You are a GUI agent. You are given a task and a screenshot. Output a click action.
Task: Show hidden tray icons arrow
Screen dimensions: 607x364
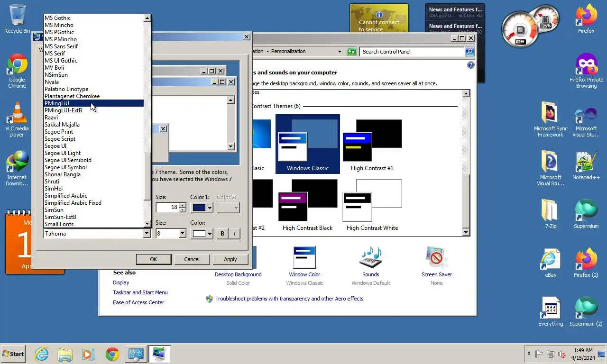pyautogui.click(x=529, y=354)
